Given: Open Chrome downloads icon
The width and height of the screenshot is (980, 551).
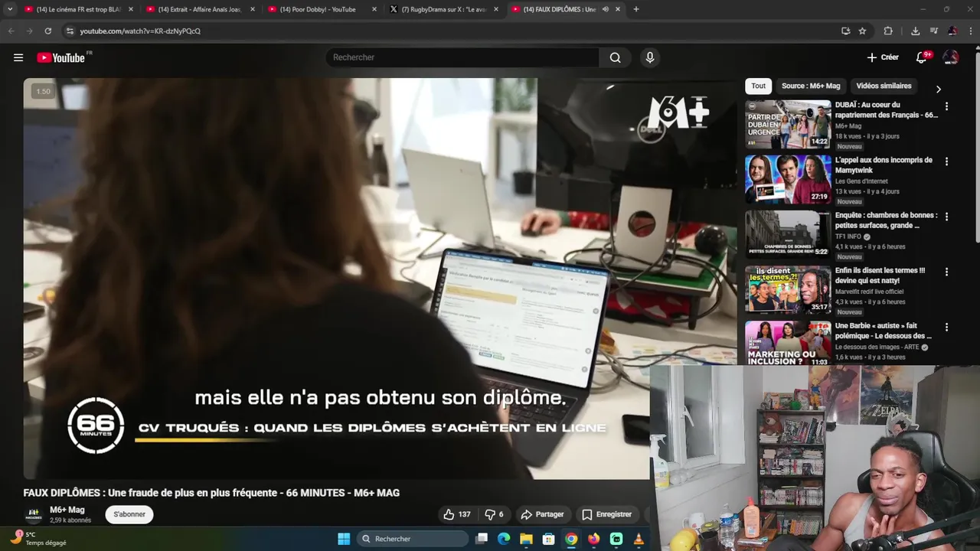Looking at the screenshot, I should 915,31.
